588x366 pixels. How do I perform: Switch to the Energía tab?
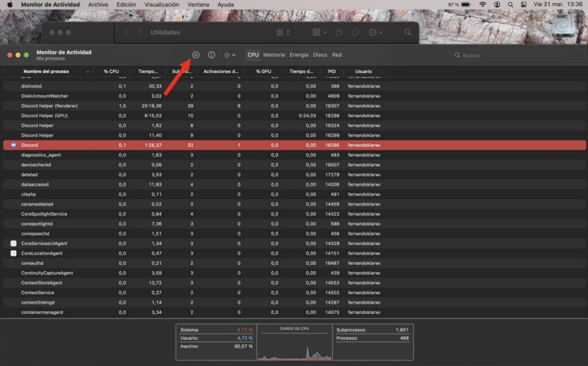pyautogui.click(x=299, y=55)
